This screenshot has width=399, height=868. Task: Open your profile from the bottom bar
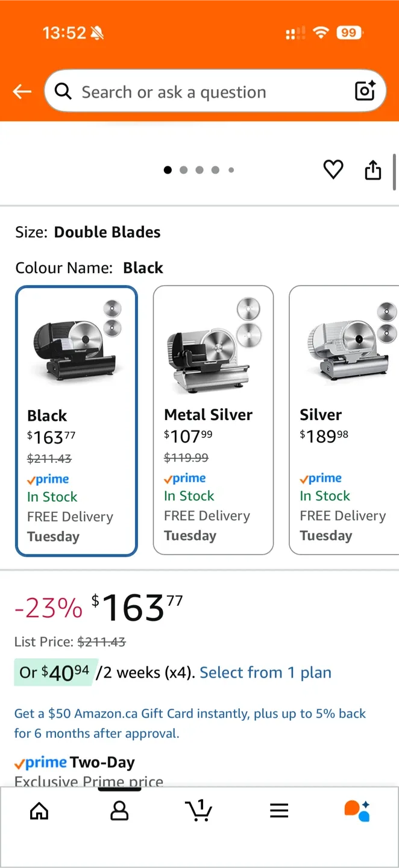[x=119, y=811]
